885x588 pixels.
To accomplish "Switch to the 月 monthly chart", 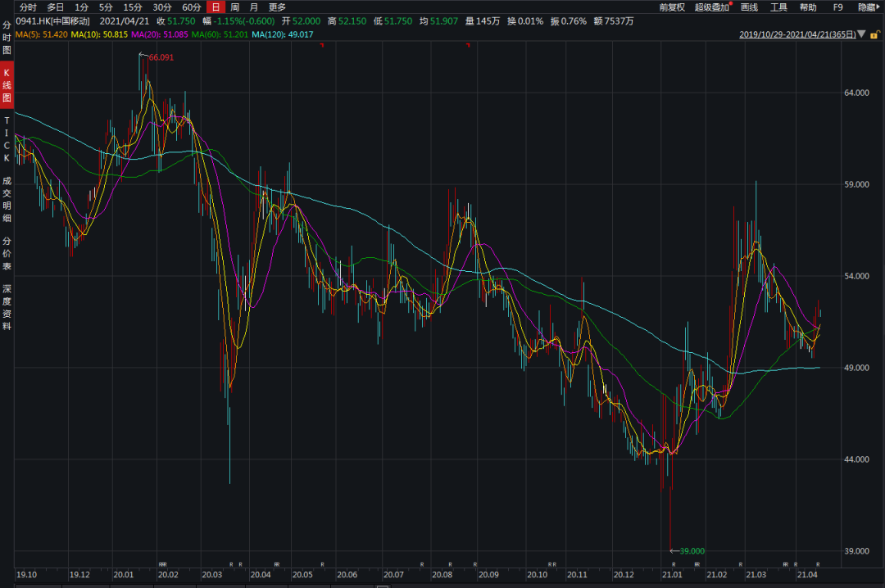I will (x=254, y=7).
